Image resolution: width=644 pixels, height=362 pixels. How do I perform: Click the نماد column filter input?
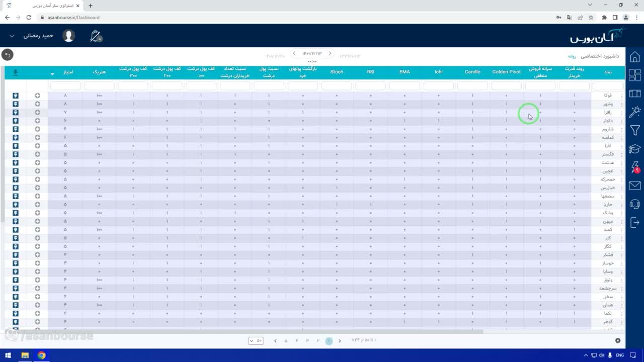click(608, 86)
